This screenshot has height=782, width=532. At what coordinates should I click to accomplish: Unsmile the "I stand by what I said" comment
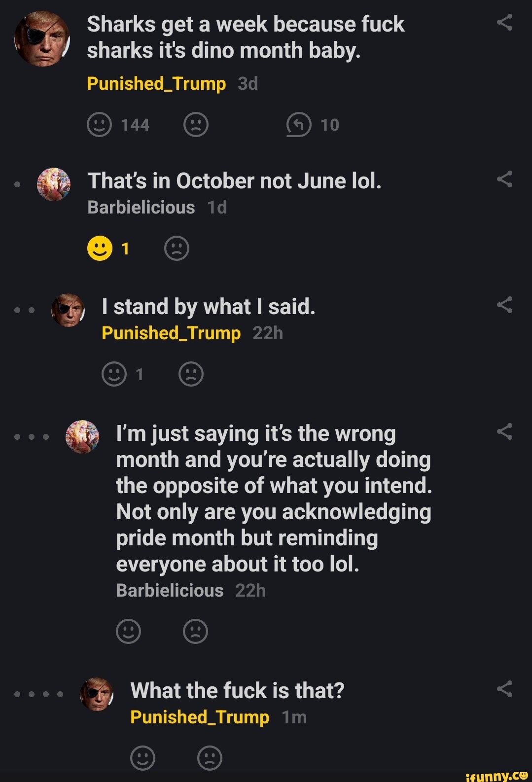pos(191,374)
